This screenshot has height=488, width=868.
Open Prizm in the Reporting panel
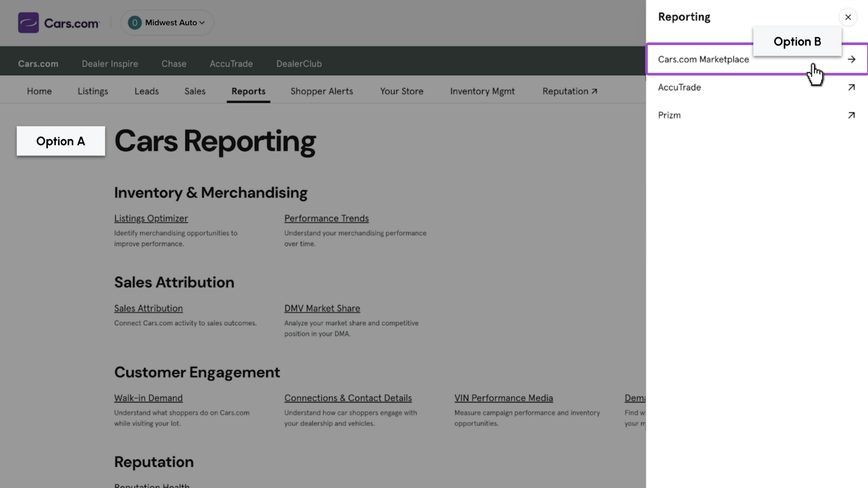[x=757, y=115]
